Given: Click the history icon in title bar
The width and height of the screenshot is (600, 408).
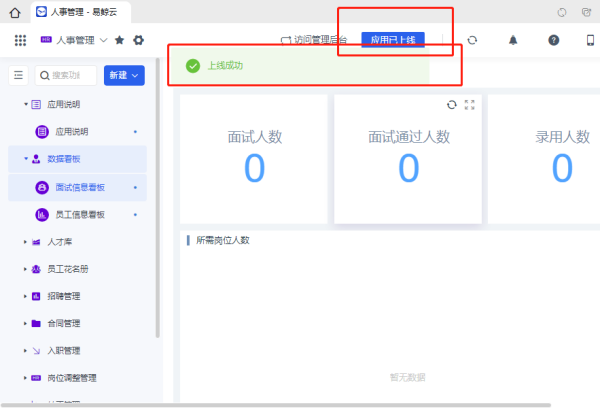Looking at the screenshot, I should pyautogui.click(x=561, y=13).
